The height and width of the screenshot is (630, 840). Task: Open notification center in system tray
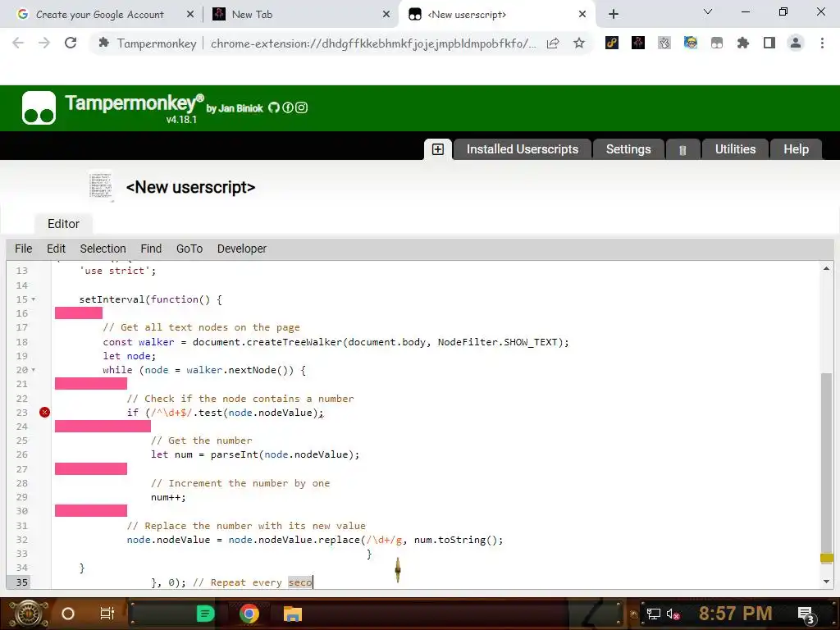pyautogui.click(x=806, y=614)
